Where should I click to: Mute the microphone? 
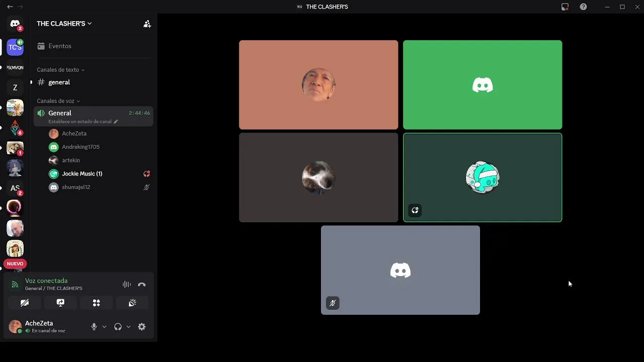pyautogui.click(x=94, y=327)
